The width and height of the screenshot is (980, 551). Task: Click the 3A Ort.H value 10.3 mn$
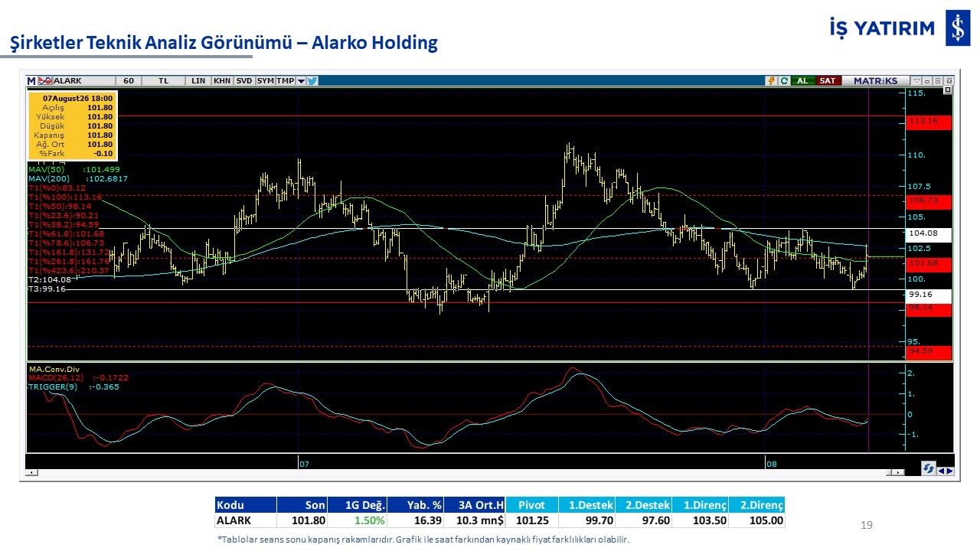480,520
